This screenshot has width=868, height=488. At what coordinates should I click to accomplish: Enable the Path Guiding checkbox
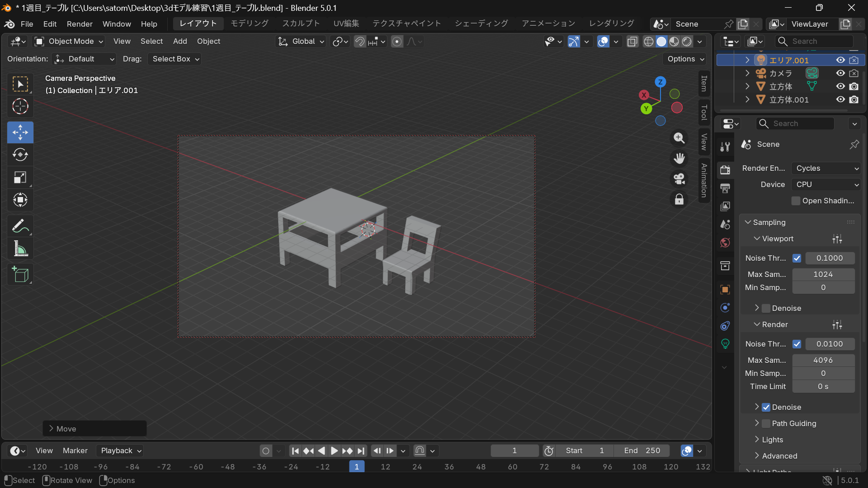pos(766,423)
